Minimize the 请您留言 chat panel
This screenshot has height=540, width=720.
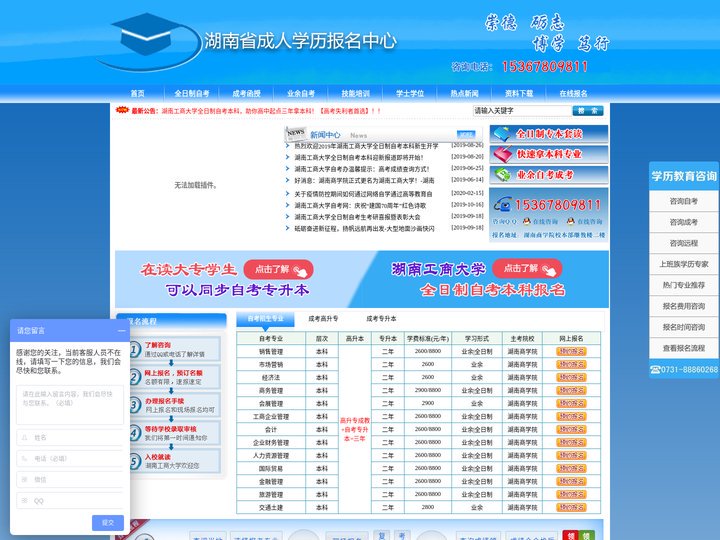click(121, 331)
